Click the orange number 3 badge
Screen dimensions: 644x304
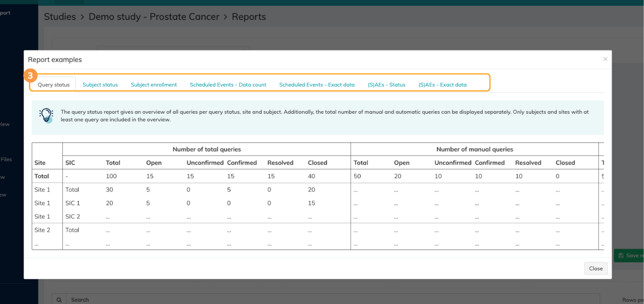(x=30, y=76)
